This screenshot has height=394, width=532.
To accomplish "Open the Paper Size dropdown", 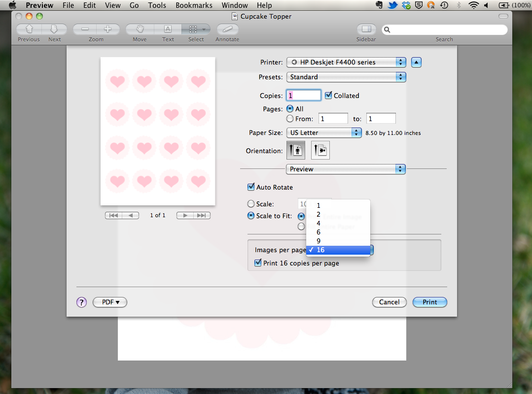I will pos(324,132).
